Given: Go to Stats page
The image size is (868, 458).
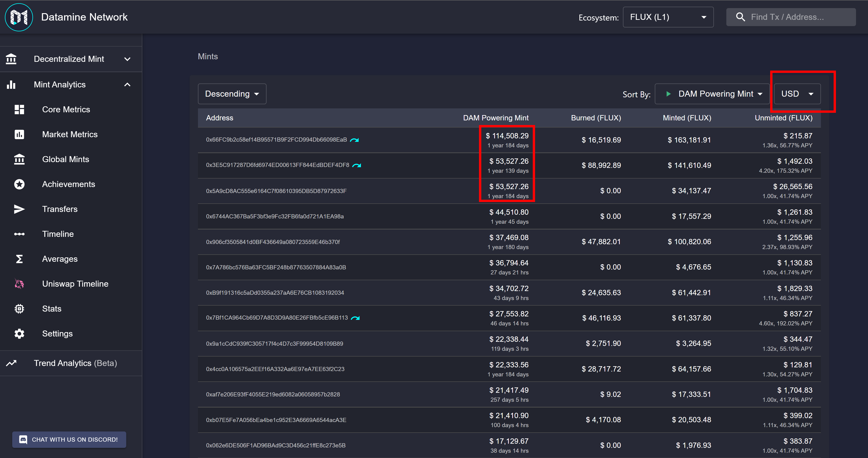Looking at the screenshot, I should click(x=71, y=309).
